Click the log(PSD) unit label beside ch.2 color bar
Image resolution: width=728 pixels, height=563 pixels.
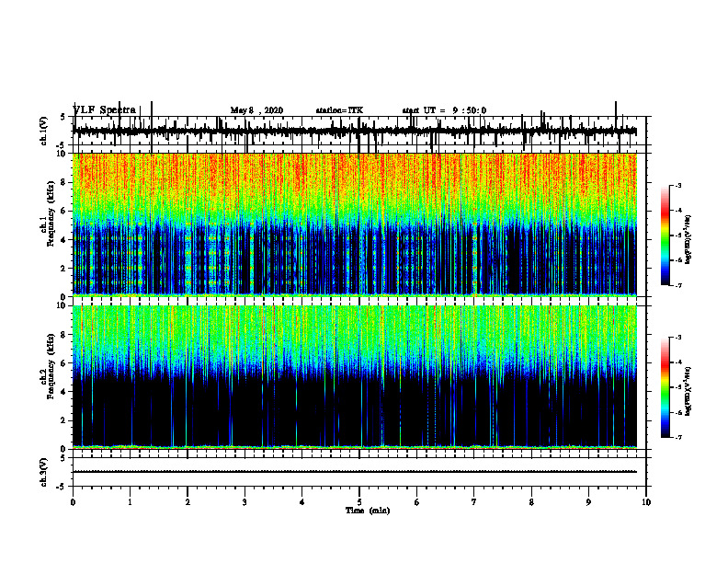pos(688,391)
